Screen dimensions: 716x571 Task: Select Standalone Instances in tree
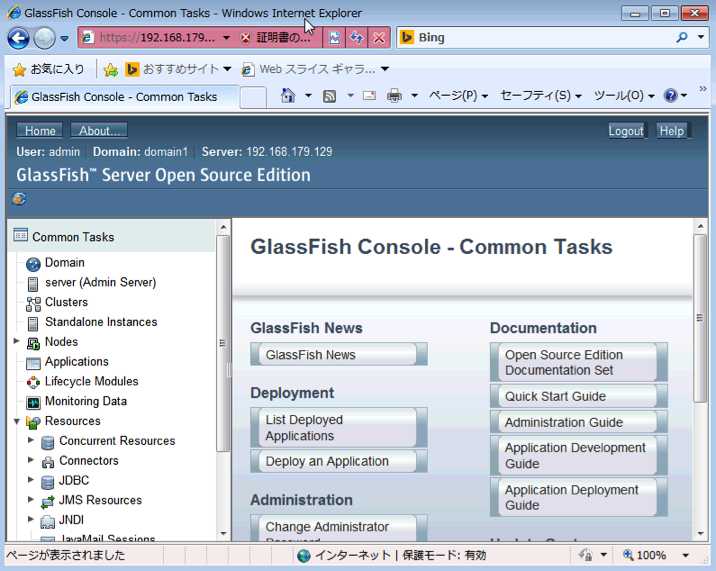pos(101,322)
